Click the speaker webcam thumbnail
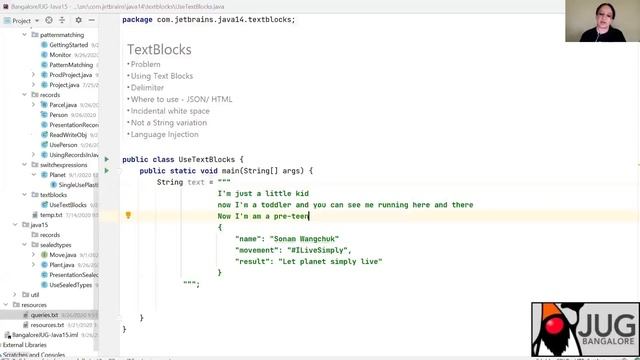640x360 pixels. 602,21
